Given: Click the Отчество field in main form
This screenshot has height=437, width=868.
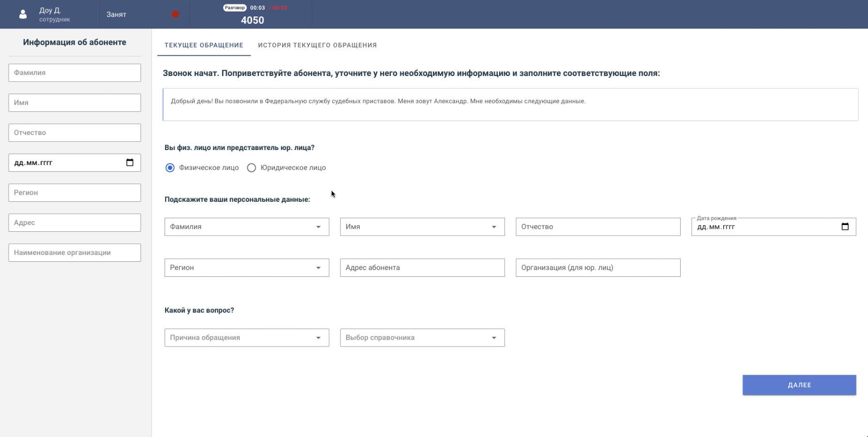Looking at the screenshot, I should pos(598,227).
